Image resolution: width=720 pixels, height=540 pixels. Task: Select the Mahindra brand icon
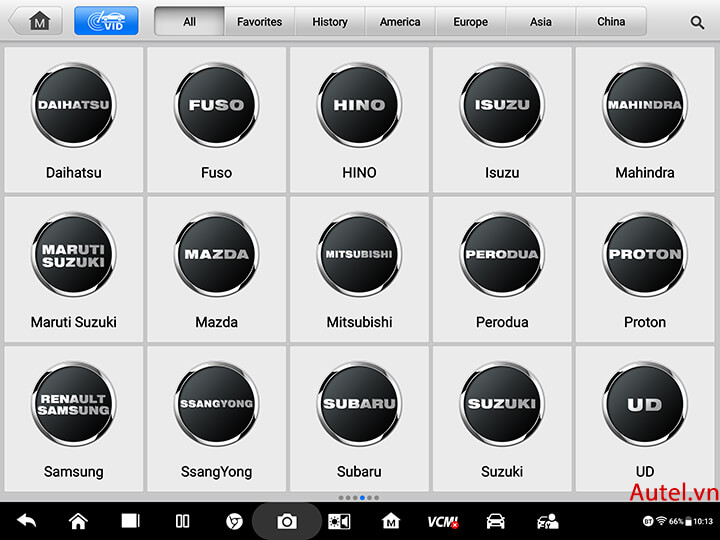[645, 105]
